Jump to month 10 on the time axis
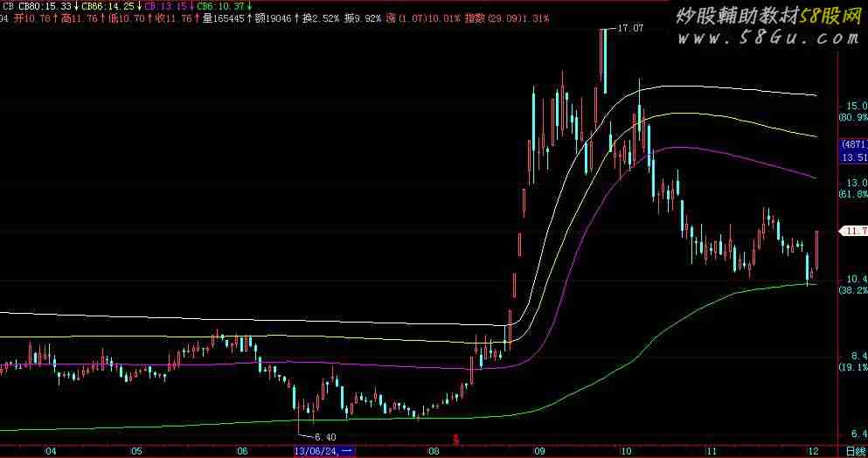Image resolution: width=868 pixels, height=458 pixels. 627,451
